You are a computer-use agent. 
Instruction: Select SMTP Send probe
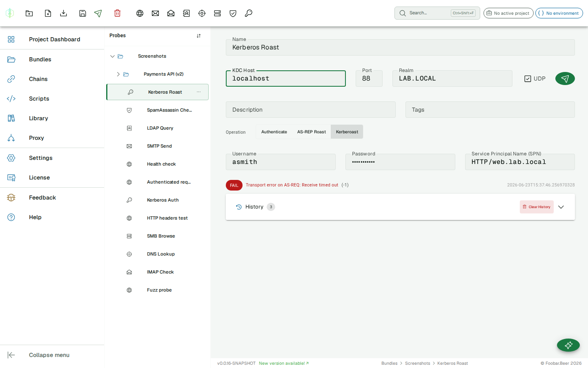(158, 146)
